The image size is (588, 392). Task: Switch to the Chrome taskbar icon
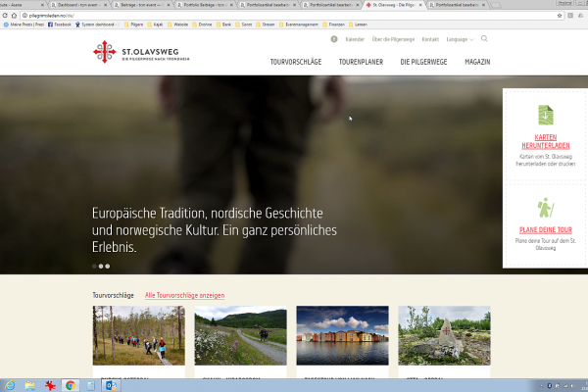pos(71,385)
